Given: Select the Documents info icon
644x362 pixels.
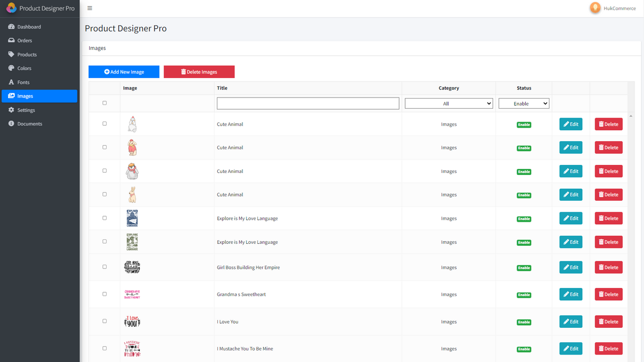Looking at the screenshot, I should [11, 123].
